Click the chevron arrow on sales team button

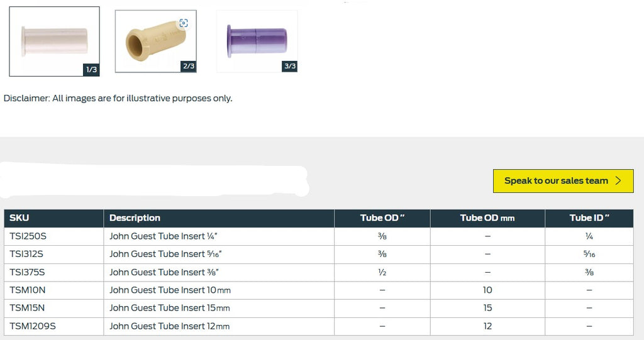click(618, 180)
